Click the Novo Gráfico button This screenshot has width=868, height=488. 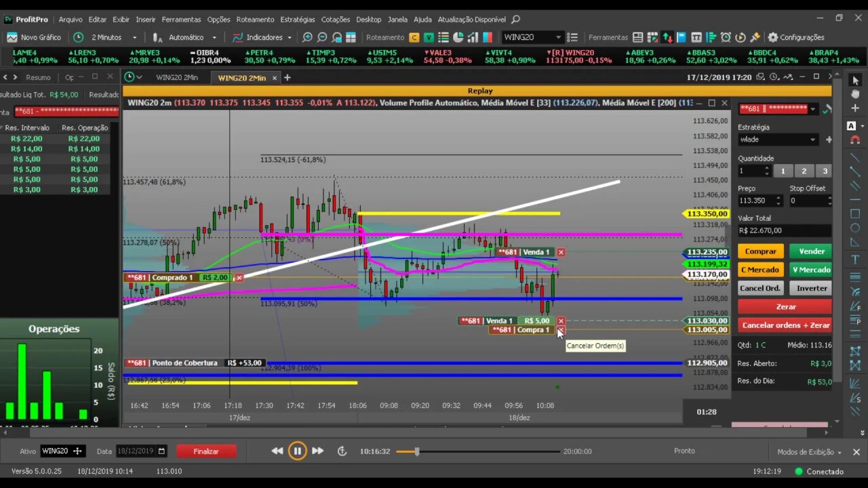[34, 37]
